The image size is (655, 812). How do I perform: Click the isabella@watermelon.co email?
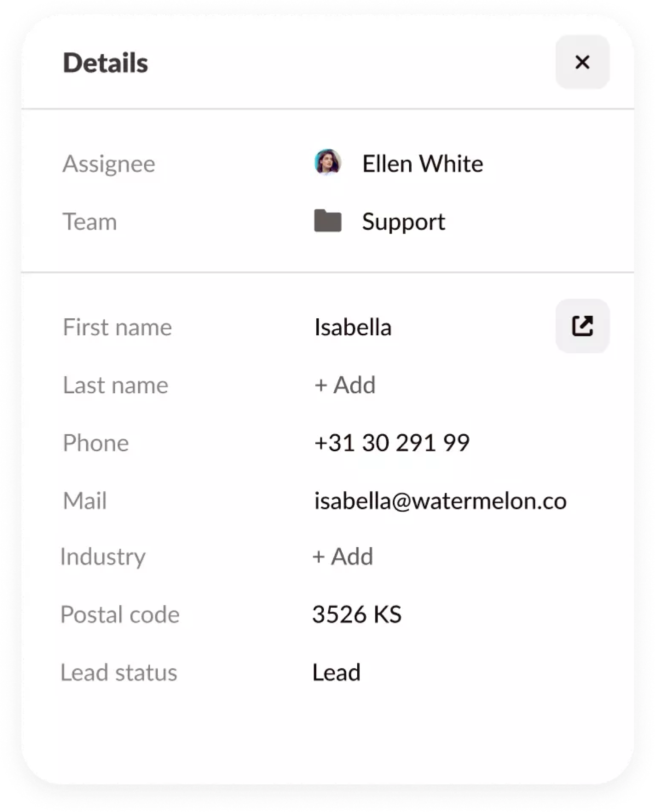click(440, 501)
